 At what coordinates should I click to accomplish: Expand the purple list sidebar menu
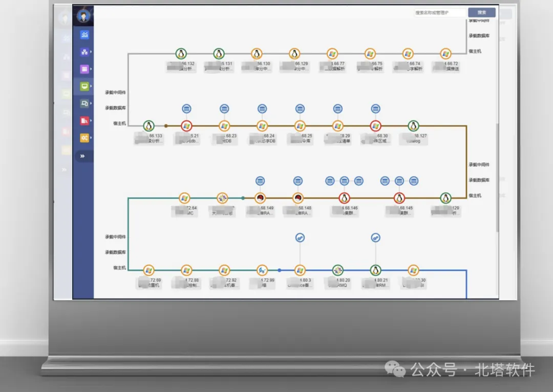84,69
